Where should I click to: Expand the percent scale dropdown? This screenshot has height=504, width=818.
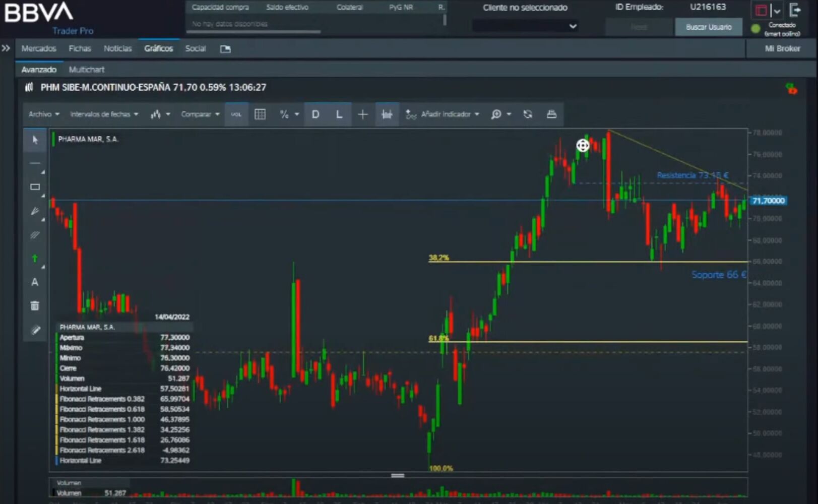click(289, 114)
